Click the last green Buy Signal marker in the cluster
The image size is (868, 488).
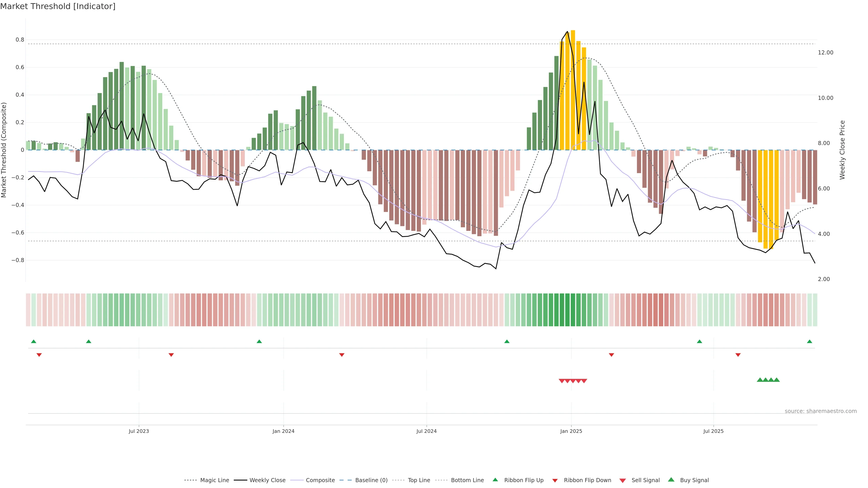pyautogui.click(x=776, y=380)
